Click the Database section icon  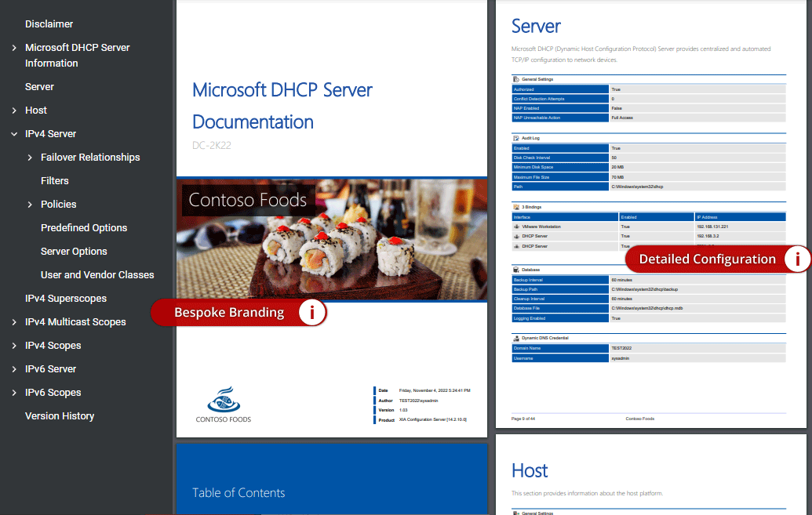(515, 270)
